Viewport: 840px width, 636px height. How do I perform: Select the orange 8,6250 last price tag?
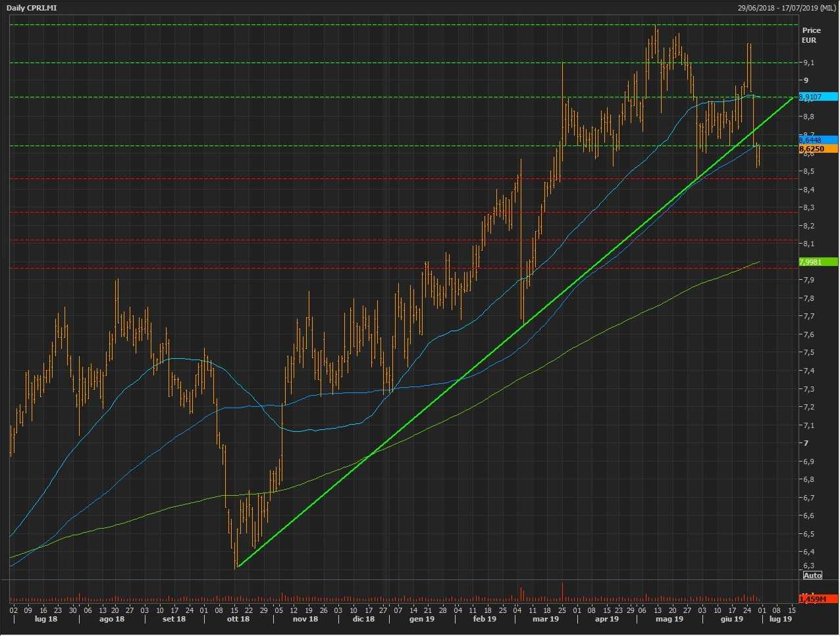point(818,149)
